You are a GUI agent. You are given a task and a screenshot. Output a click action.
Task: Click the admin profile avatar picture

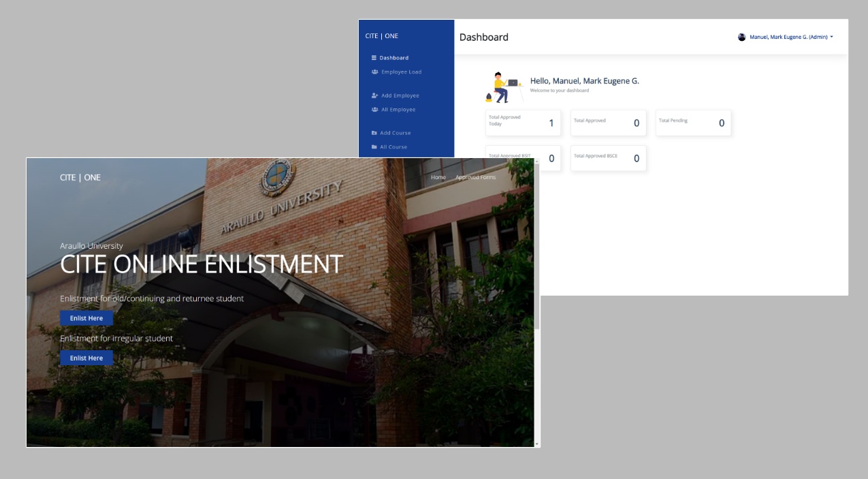(x=741, y=37)
